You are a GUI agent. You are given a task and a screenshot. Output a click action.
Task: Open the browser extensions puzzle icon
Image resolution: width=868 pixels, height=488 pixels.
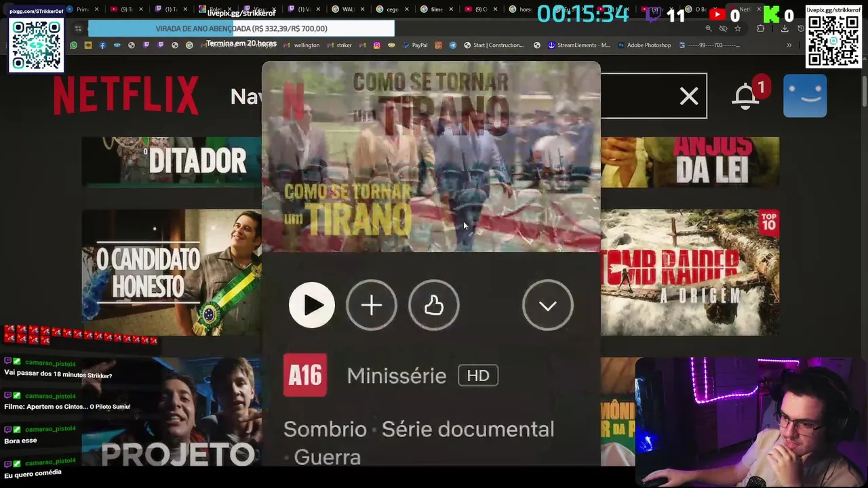(760, 28)
